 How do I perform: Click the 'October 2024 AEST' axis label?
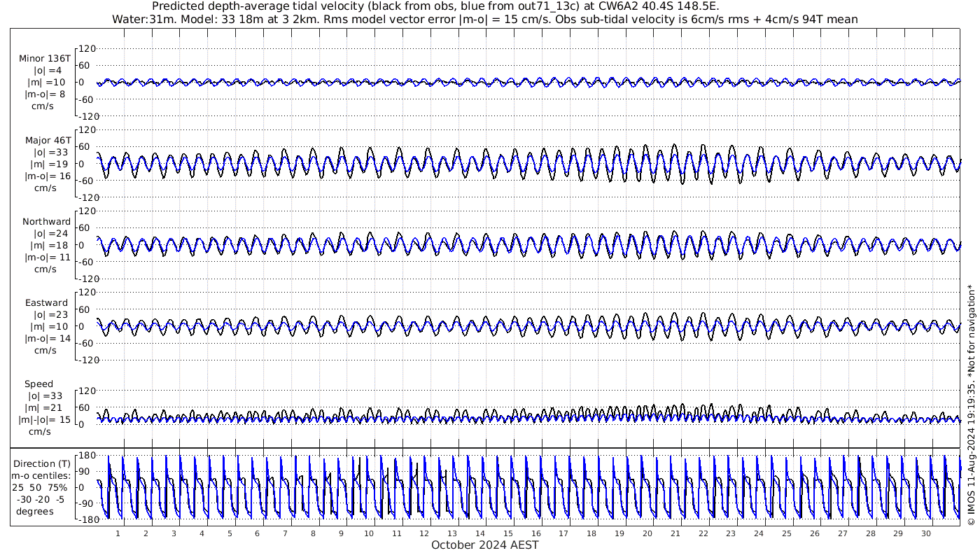[x=484, y=545]
